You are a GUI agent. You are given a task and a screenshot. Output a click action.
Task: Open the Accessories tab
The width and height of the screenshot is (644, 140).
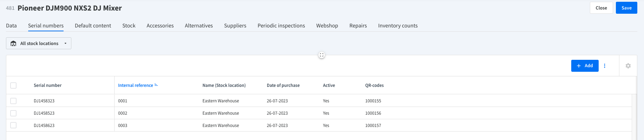160,26
